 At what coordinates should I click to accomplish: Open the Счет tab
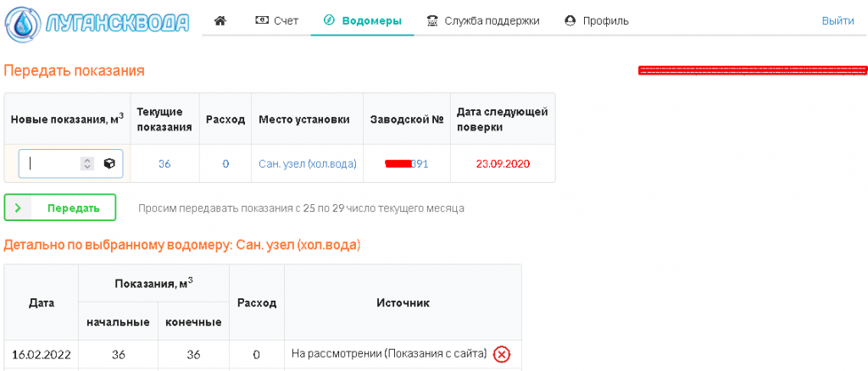tap(277, 20)
